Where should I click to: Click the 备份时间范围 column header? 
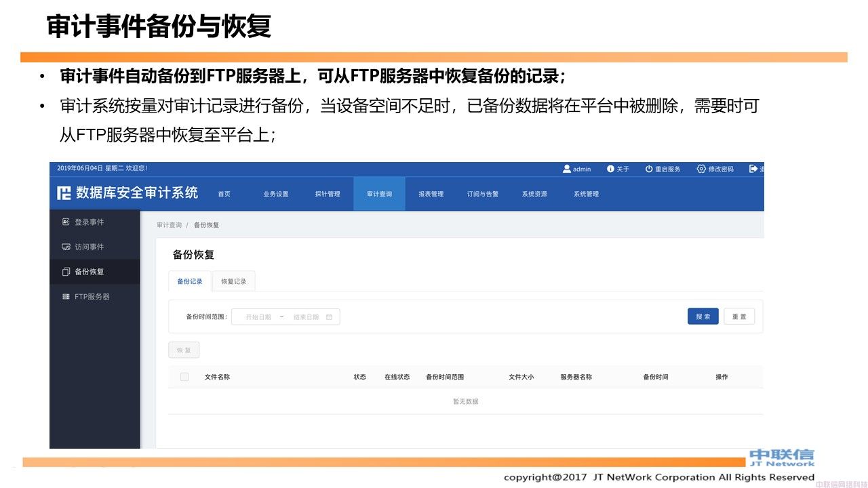[445, 377]
